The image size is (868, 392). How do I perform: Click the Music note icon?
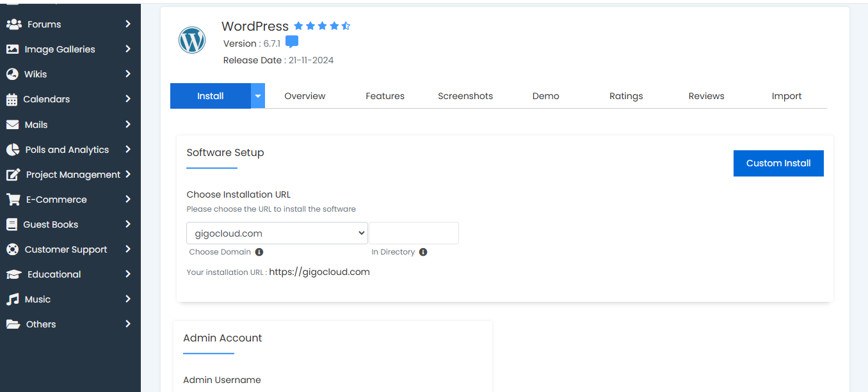click(x=12, y=299)
